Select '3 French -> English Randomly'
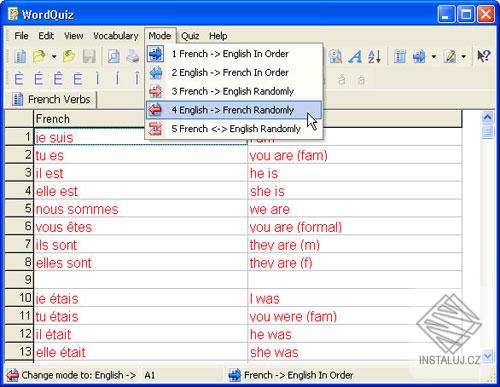This screenshot has width=500, height=387. (234, 91)
